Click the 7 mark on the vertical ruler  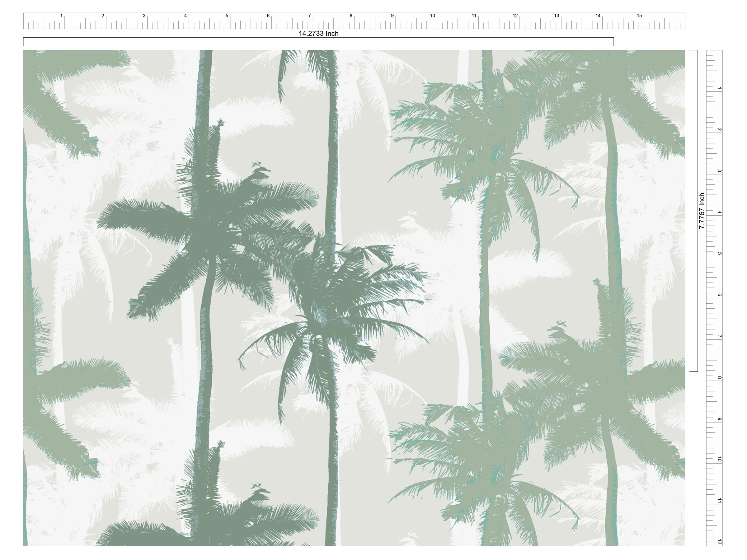tap(719, 337)
